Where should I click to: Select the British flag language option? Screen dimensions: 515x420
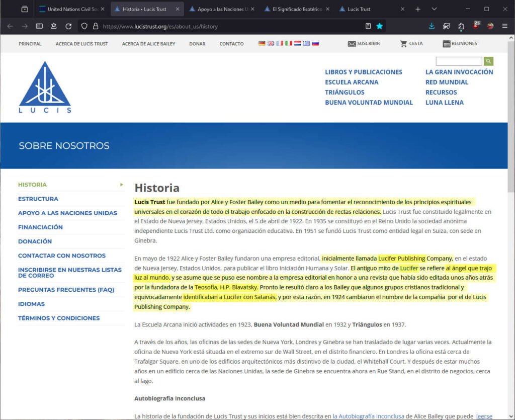[x=271, y=44]
